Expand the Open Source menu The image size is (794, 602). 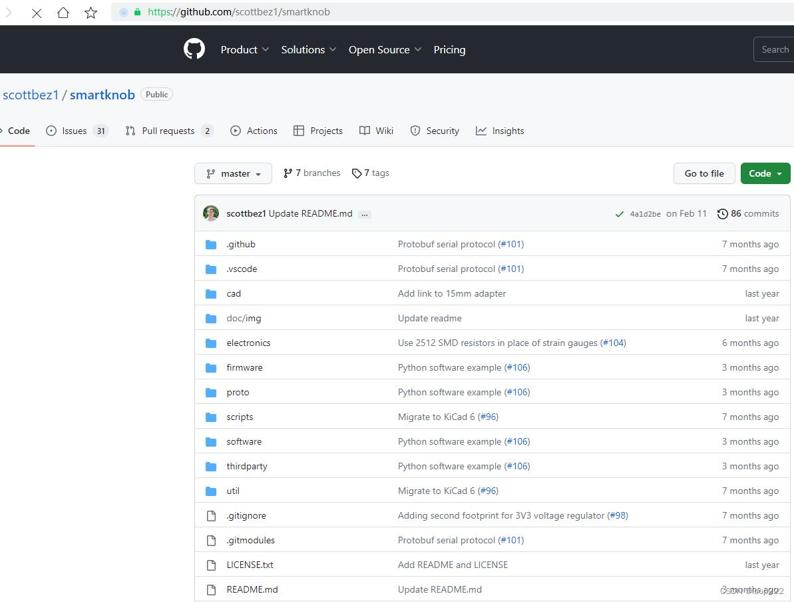[385, 50]
